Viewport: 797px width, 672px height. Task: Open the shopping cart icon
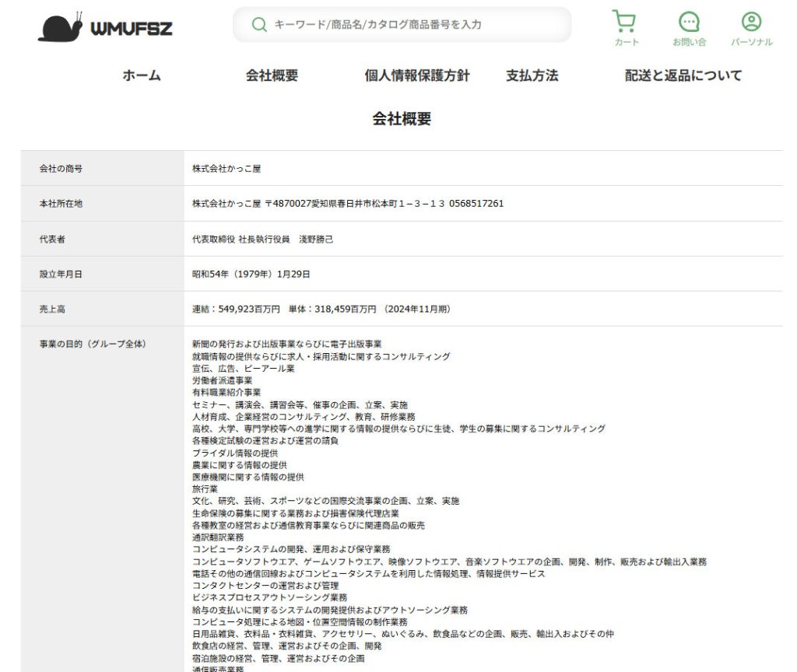point(624,21)
